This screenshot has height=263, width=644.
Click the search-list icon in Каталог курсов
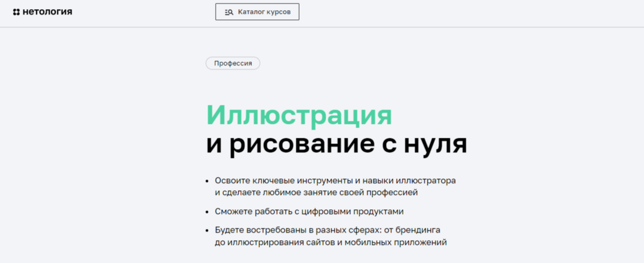(x=229, y=12)
